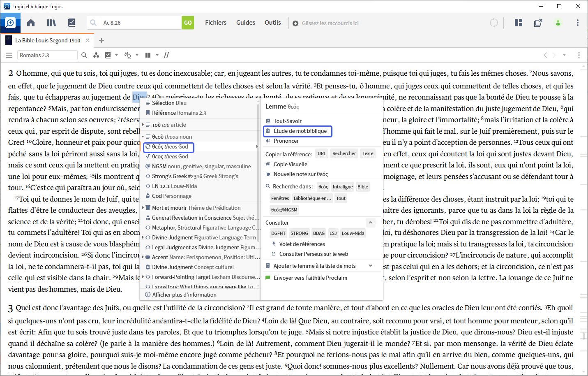588x376 pixels.
Task: Click the add shortcut plus icon
Action: click(295, 23)
